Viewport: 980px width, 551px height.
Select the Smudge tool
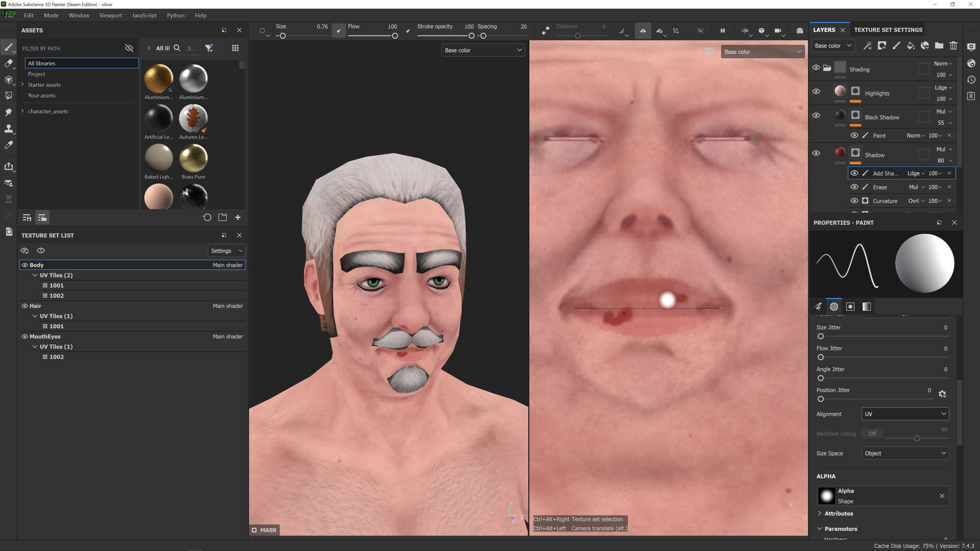[8, 112]
